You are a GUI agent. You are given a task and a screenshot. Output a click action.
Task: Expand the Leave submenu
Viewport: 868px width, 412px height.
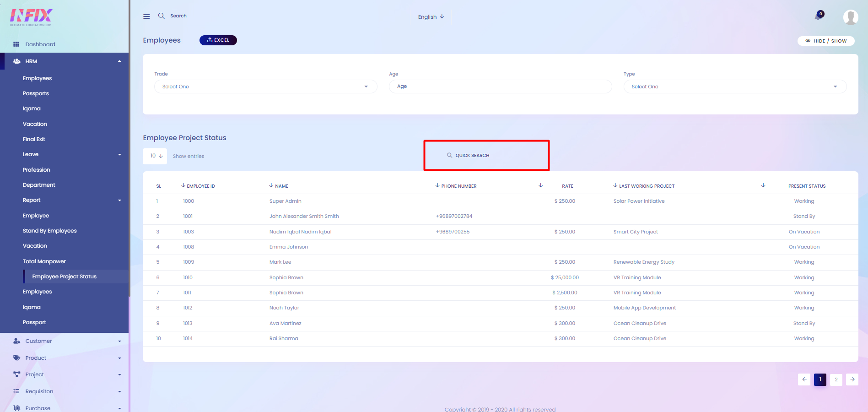[x=119, y=155]
